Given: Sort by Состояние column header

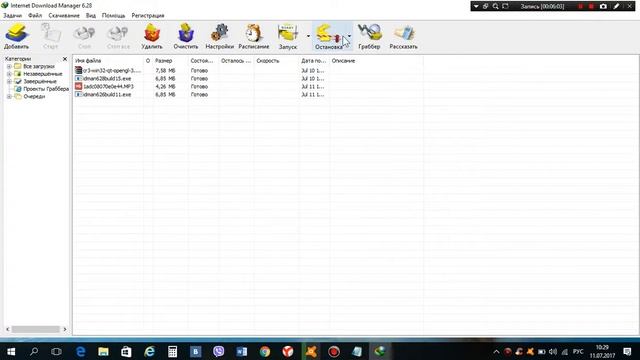Looking at the screenshot, I should click(203, 60).
